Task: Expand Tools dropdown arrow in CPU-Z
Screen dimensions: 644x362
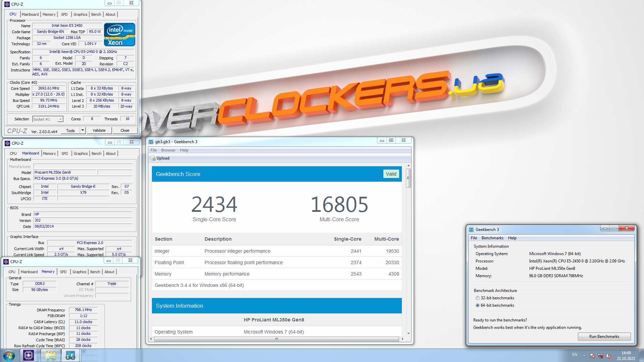Action: point(83,130)
